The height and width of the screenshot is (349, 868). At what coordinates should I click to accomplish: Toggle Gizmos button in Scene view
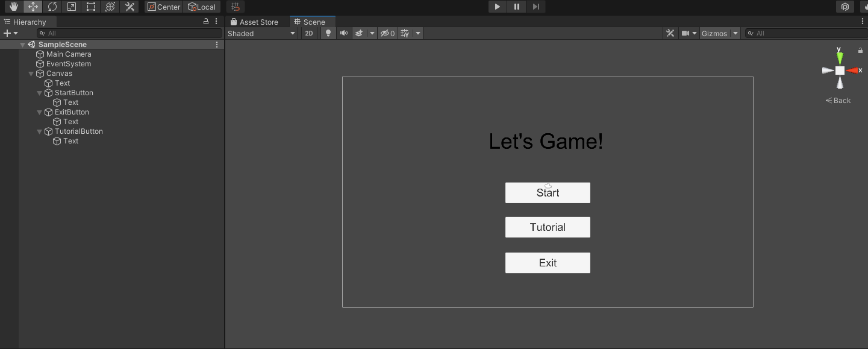(x=714, y=33)
